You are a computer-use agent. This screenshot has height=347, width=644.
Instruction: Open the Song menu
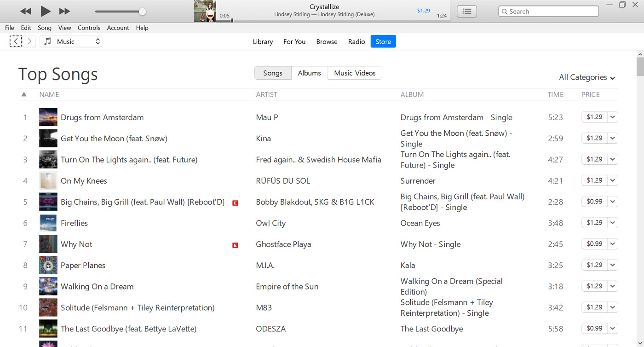tap(45, 28)
